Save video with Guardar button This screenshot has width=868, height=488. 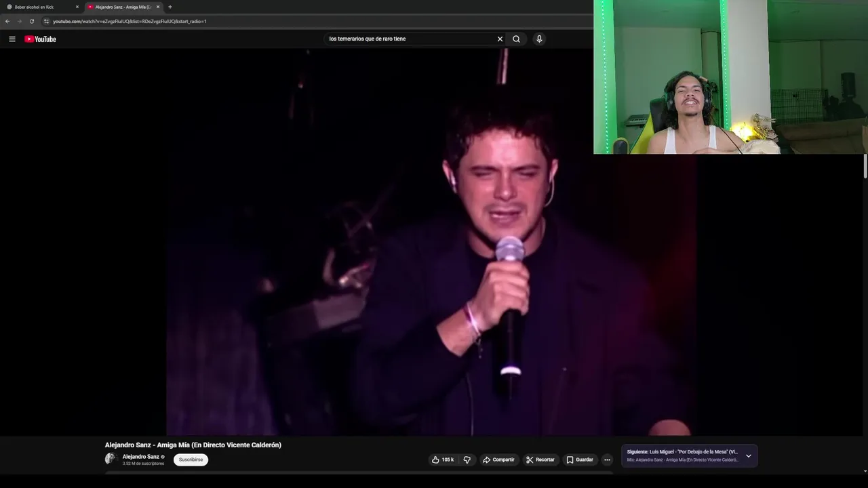(580, 460)
